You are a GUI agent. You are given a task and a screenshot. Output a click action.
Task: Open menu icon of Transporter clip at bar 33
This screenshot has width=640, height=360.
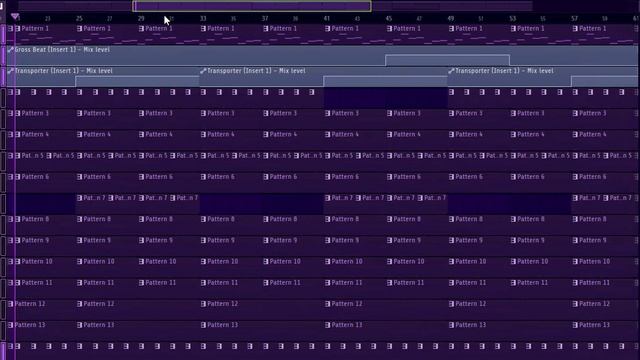point(203,71)
